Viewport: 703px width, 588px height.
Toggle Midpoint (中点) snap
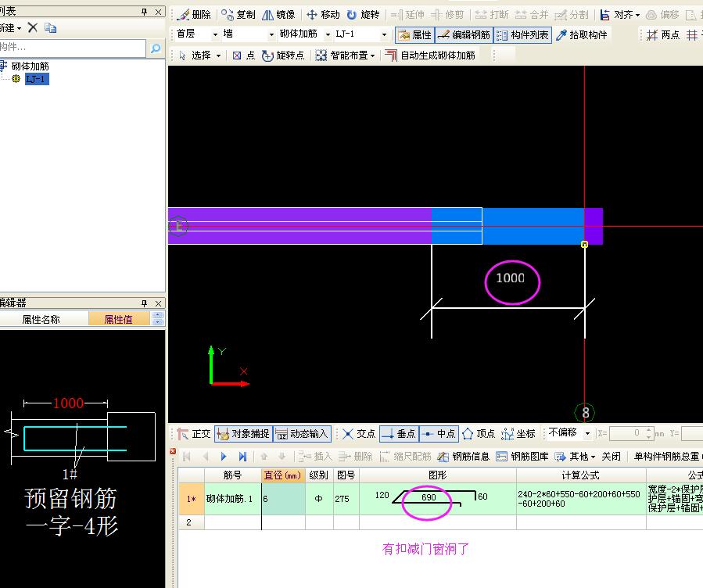pos(439,433)
